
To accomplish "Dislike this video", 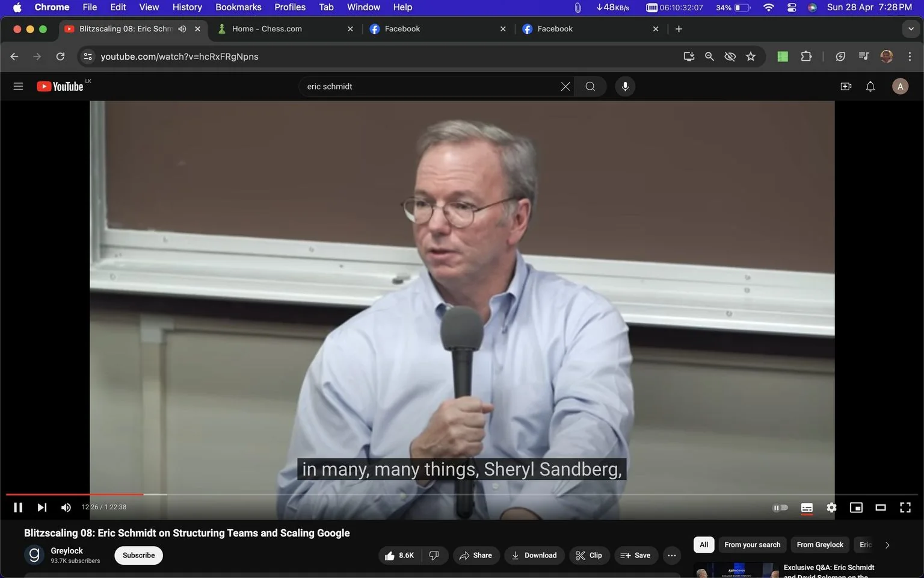I will click(x=435, y=555).
